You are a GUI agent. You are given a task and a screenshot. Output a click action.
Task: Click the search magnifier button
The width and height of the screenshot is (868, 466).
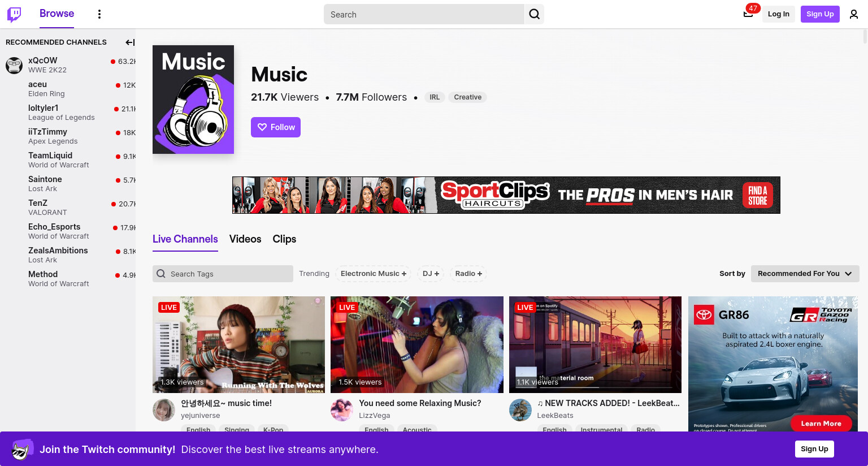(x=534, y=14)
